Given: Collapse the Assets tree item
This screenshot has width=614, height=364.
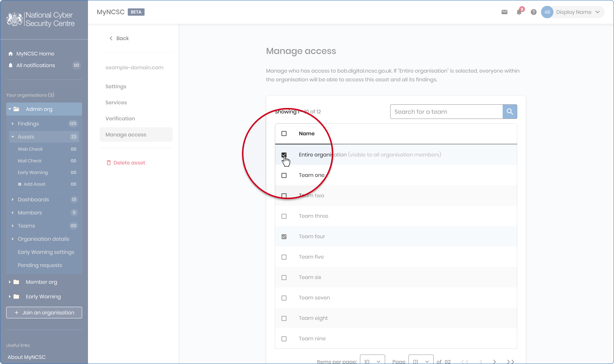Looking at the screenshot, I should click(12, 137).
